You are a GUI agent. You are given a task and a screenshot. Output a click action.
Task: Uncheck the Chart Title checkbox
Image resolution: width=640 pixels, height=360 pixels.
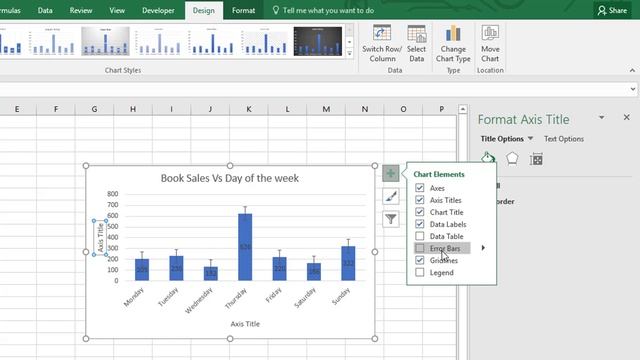click(x=420, y=212)
